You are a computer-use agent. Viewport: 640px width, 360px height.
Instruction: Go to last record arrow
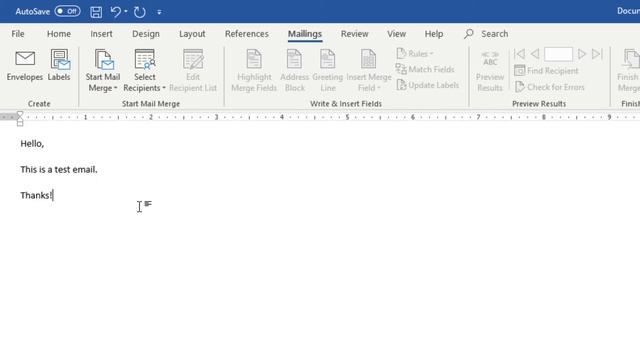[x=597, y=54]
